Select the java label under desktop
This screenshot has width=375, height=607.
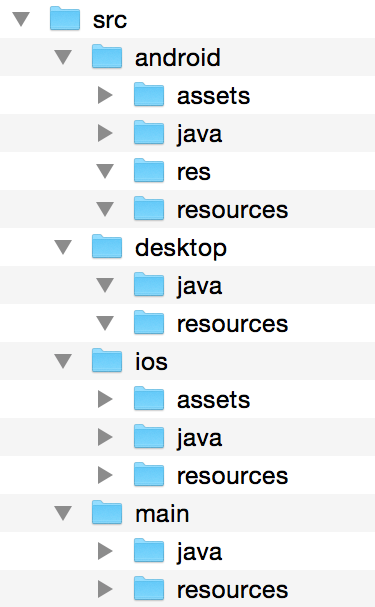point(199,287)
